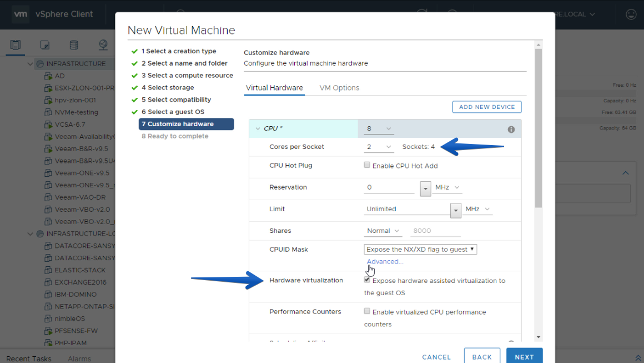The image size is (644, 363).
Task: Go to step 6 Select a guest OS
Action: [173, 112]
